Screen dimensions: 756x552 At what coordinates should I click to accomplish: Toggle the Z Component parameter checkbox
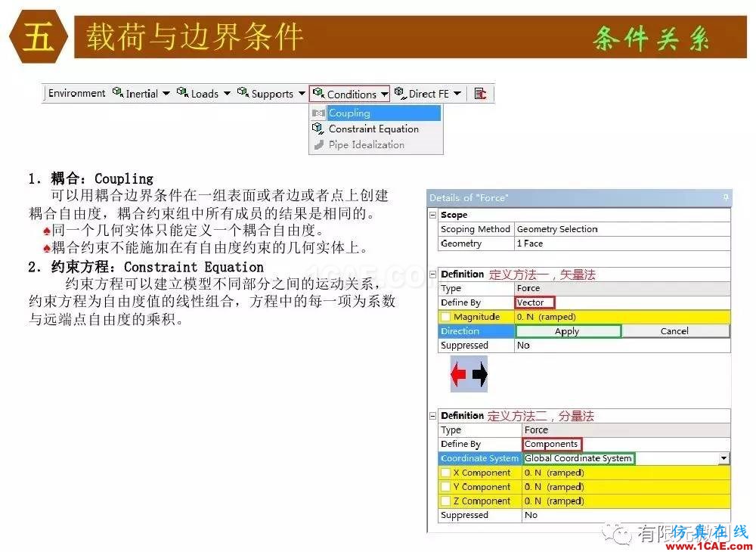[445, 501]
